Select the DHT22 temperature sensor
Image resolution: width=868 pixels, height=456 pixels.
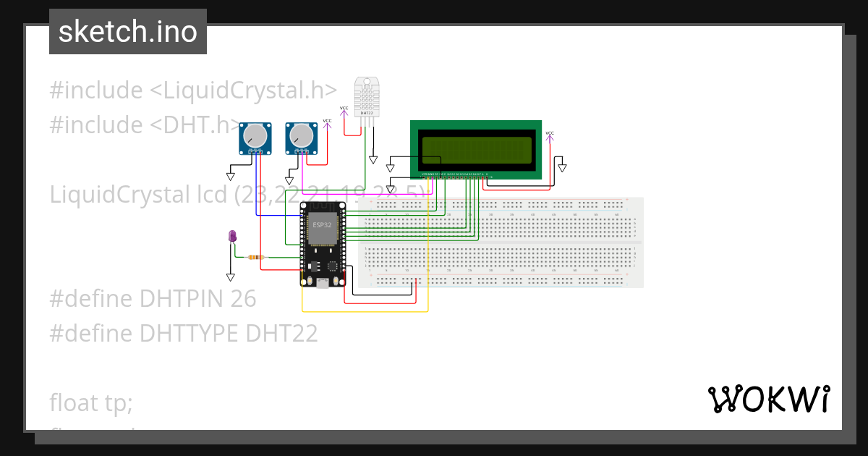point(367,97)
